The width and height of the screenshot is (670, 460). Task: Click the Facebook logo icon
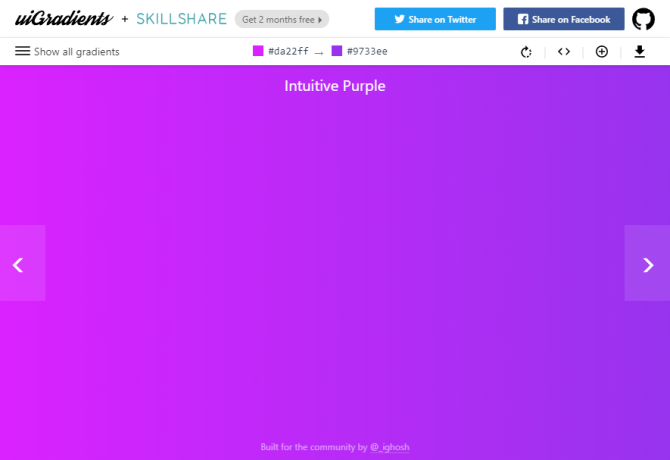[523, 19]
